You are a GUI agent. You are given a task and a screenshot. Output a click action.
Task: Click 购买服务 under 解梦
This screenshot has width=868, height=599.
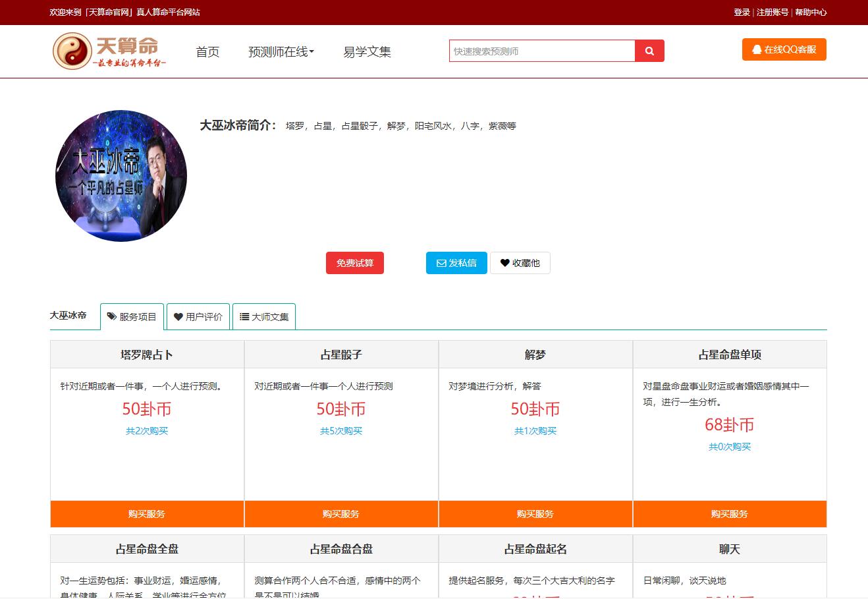pos(535,514)
